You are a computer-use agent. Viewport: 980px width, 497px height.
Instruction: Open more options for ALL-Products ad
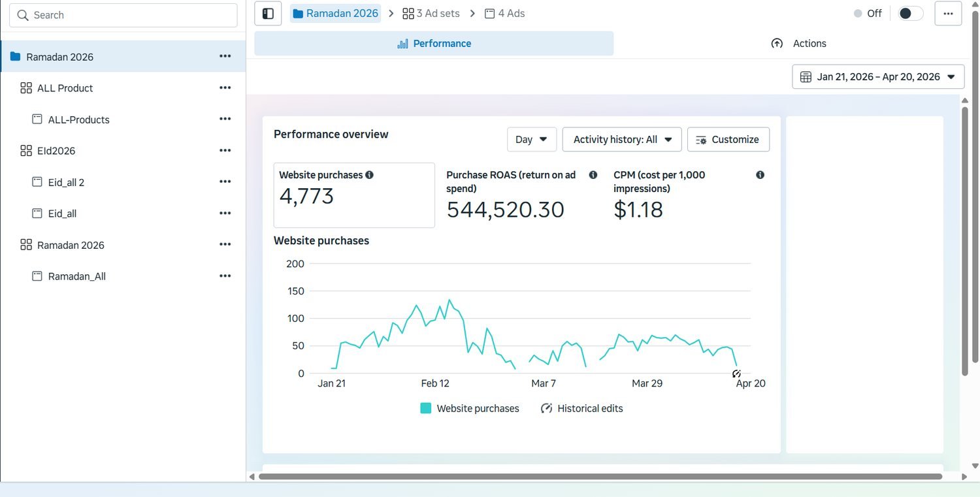click(225, 119)
